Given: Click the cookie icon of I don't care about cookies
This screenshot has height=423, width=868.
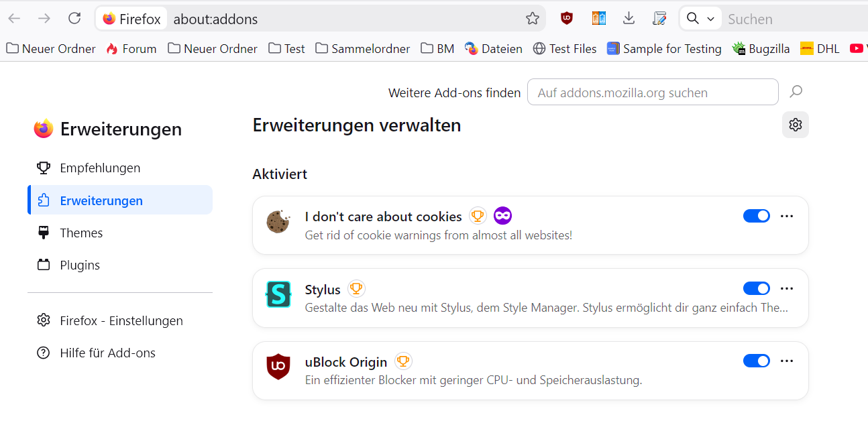Looking at the screenshot, I should 278,222.
